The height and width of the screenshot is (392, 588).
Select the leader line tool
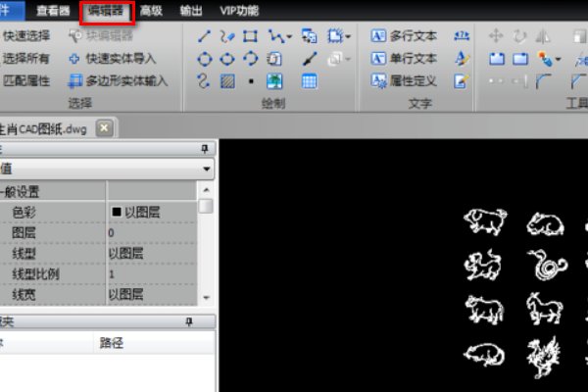tap(310, 59)
